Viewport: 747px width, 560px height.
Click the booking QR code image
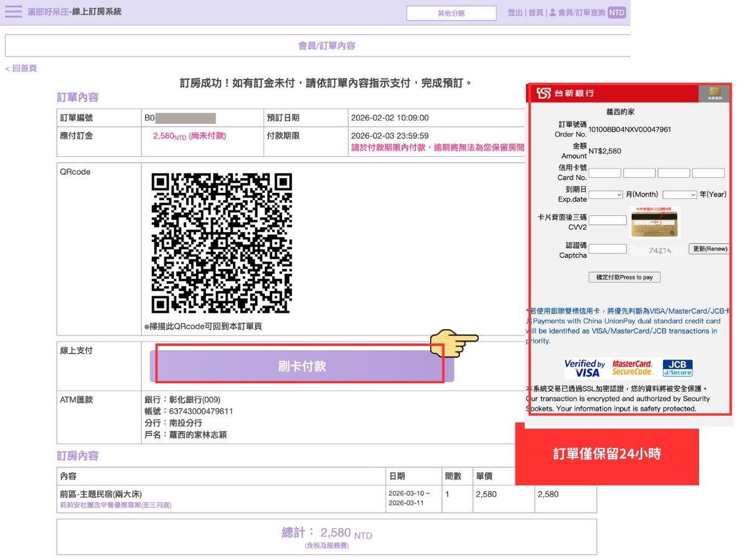222,243
